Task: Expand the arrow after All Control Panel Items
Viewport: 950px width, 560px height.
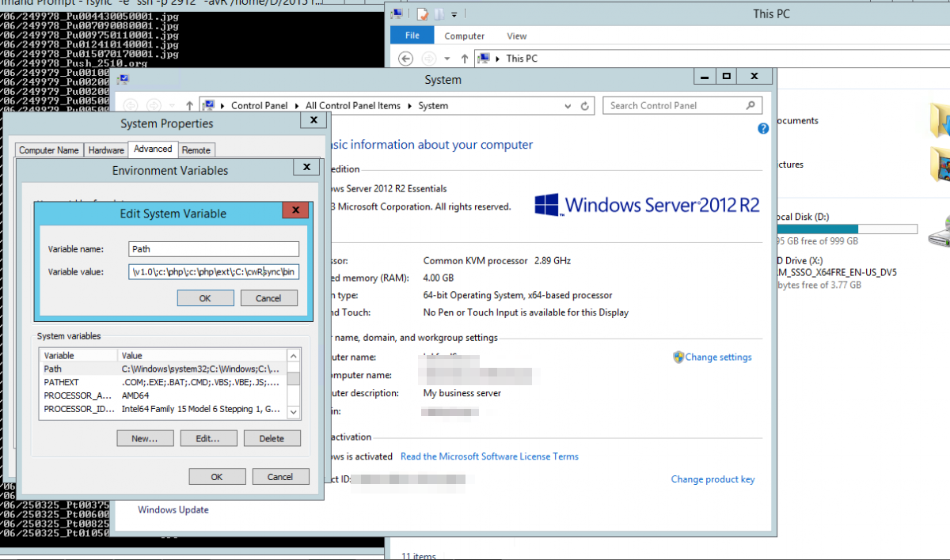Action: (x=410, y=106)
